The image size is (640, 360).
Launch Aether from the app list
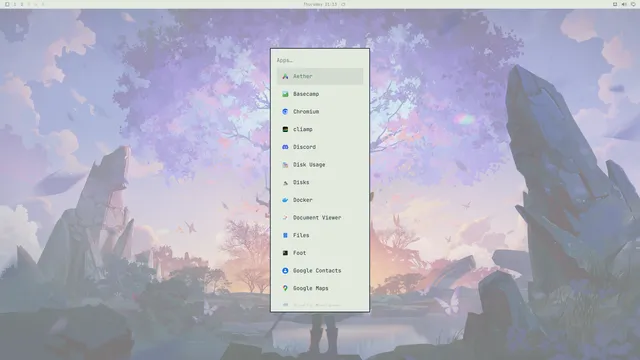(x=320, y=76)
